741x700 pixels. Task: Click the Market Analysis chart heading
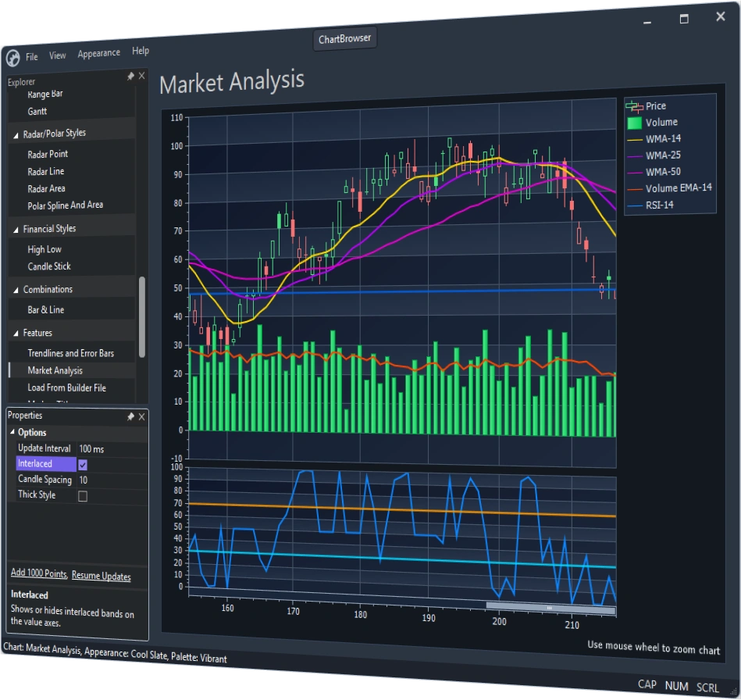[232, 81]
